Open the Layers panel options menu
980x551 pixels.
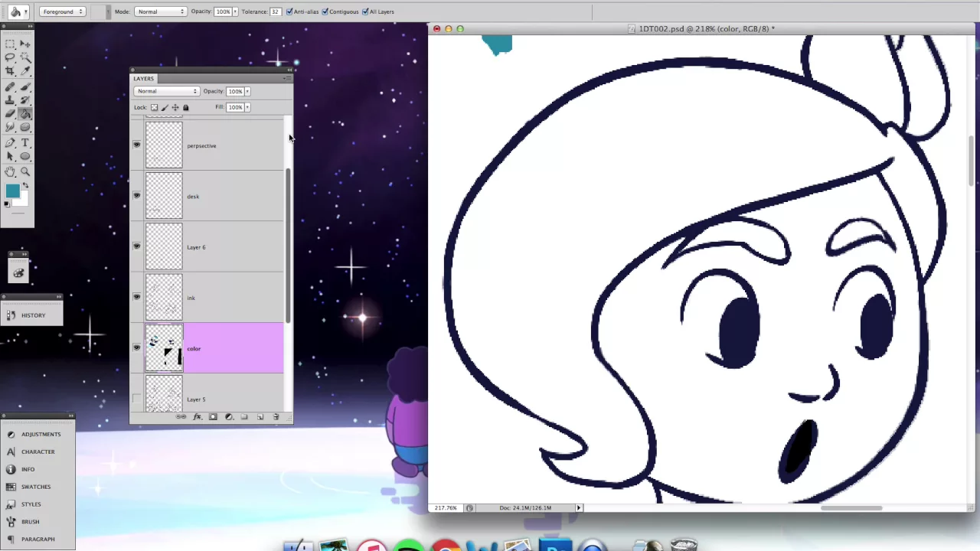(x=287, y=78)
